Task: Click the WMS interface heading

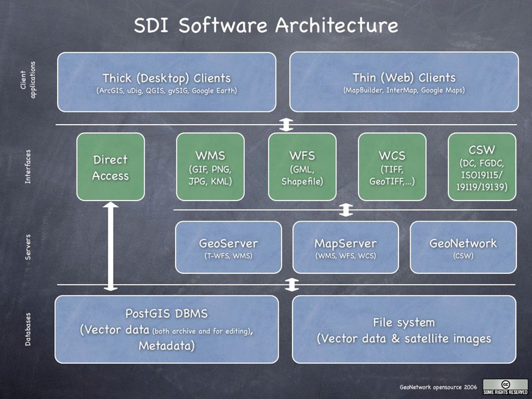Action: (x=211, y=156)
